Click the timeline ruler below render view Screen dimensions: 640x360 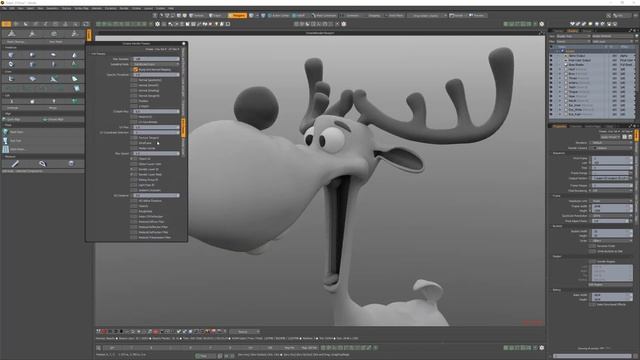210,348
